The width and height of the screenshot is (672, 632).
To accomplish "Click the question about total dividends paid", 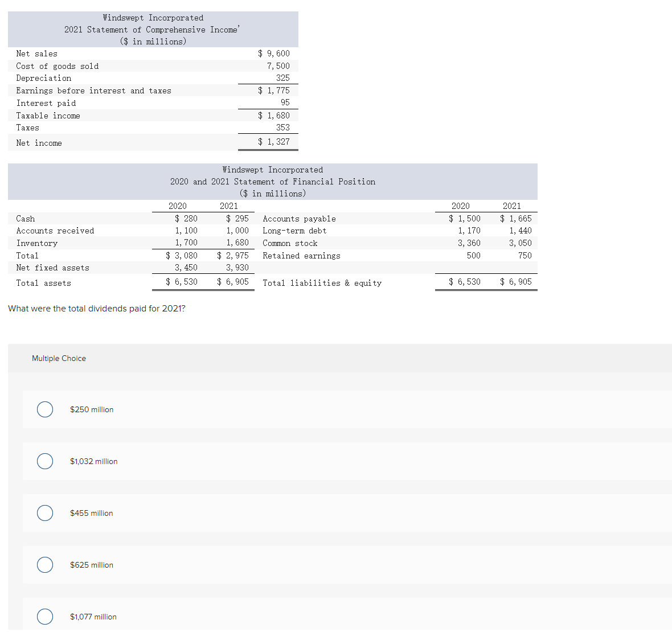I will click(97, 308).
